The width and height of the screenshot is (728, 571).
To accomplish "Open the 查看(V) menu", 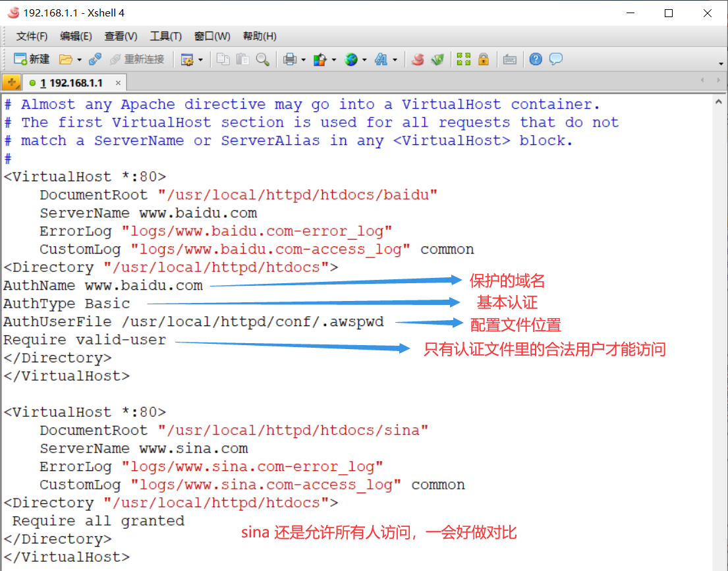I will click(121, 36).
